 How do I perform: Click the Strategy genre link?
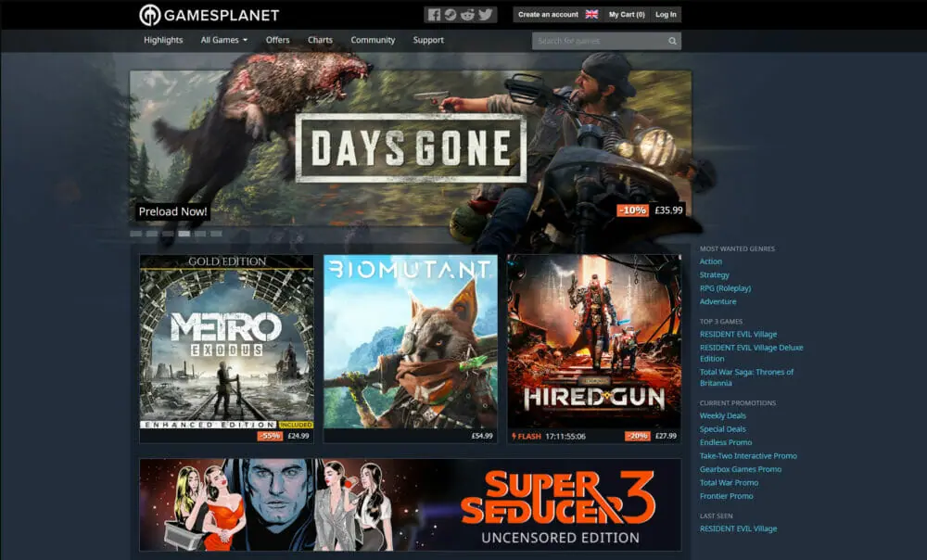(x=714, y=275)
